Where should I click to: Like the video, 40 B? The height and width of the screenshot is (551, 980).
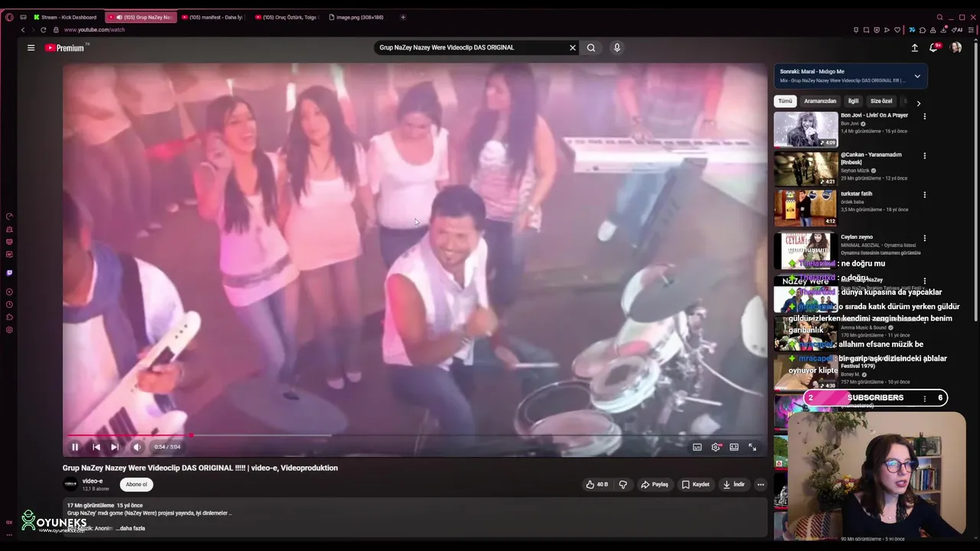point(597,484)
